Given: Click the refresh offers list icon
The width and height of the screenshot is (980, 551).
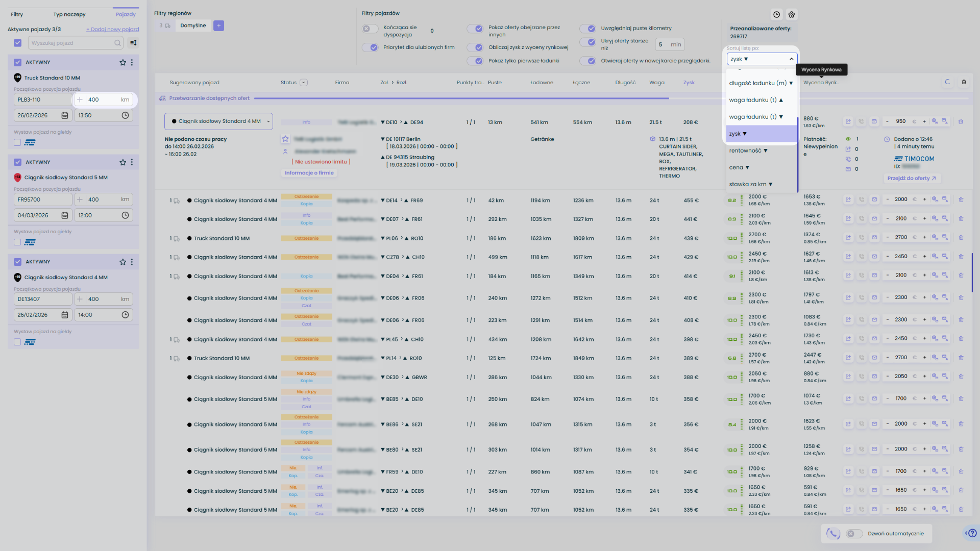Looking at the screenshot, I should coord(947,82).
